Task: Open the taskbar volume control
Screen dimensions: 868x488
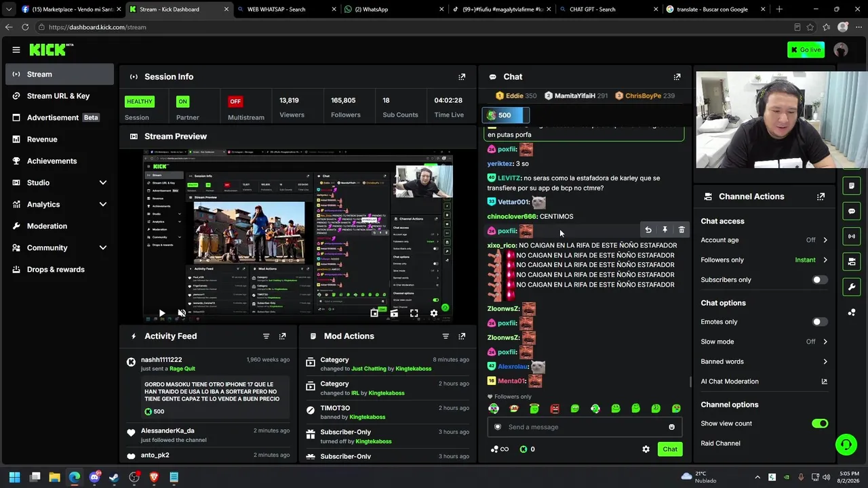Action: pyautogui.click(x=826, y=477)
